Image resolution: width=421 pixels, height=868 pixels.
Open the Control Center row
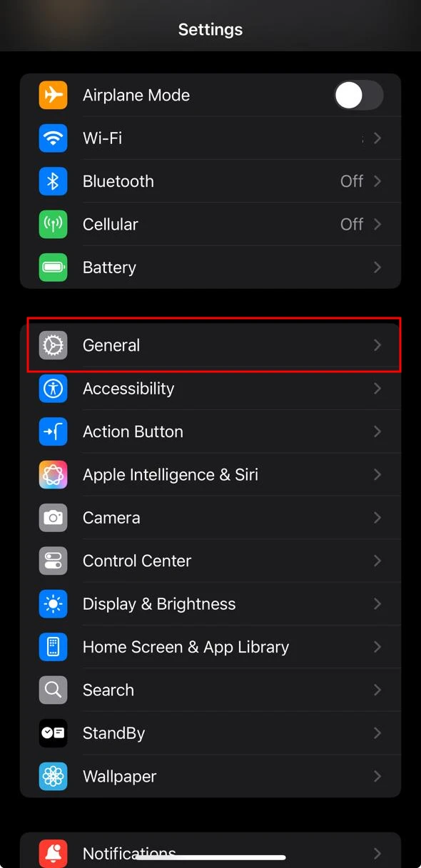point(210,561)
